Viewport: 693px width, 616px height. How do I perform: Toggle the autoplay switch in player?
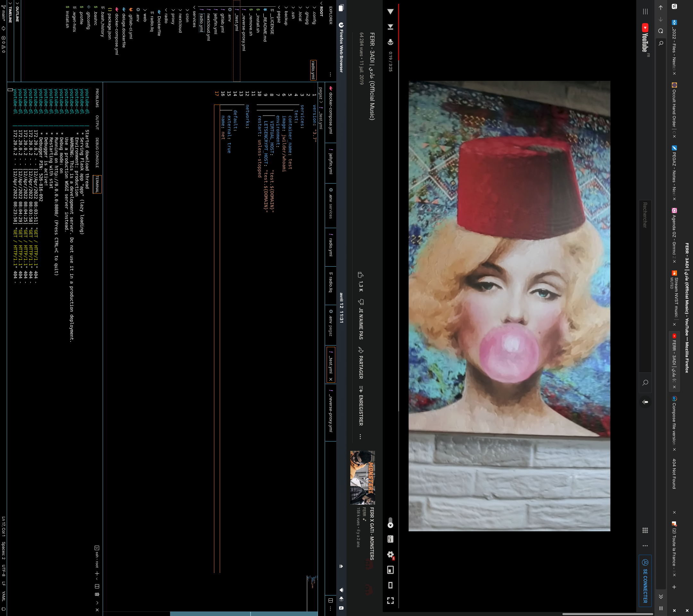pyautogui.click(x=390, y=522)
